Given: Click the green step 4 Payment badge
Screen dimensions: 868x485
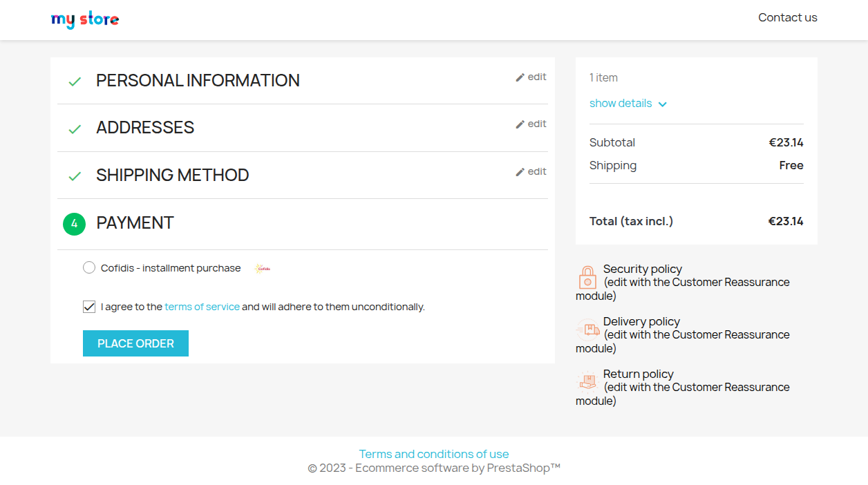Looking at the screenshot, I should (74, 224).
